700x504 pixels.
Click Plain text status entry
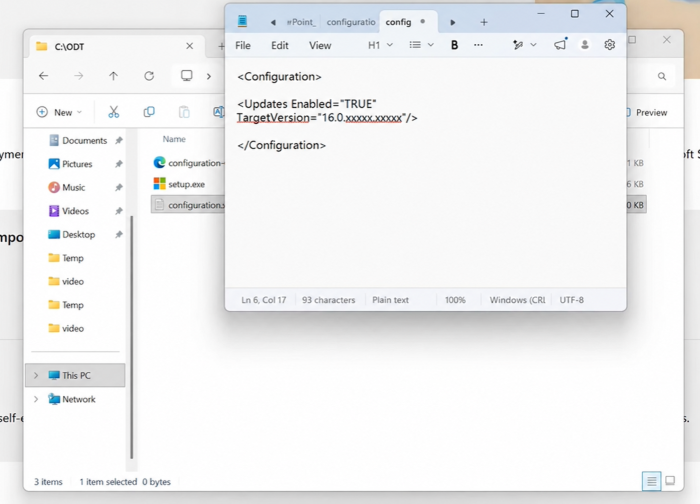point(390,300)
